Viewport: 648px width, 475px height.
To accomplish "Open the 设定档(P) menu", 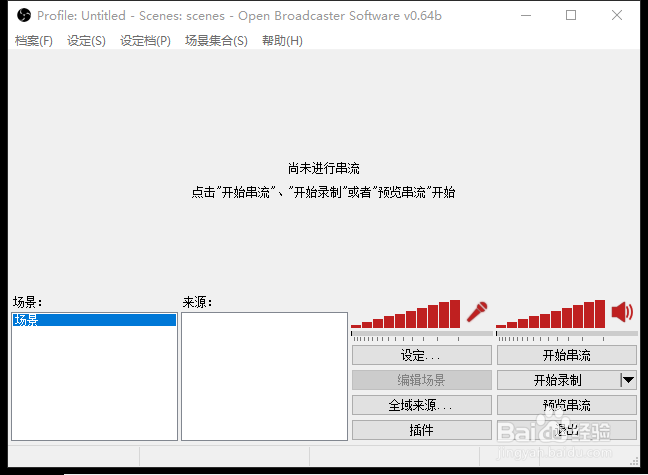I will point(145,41).
